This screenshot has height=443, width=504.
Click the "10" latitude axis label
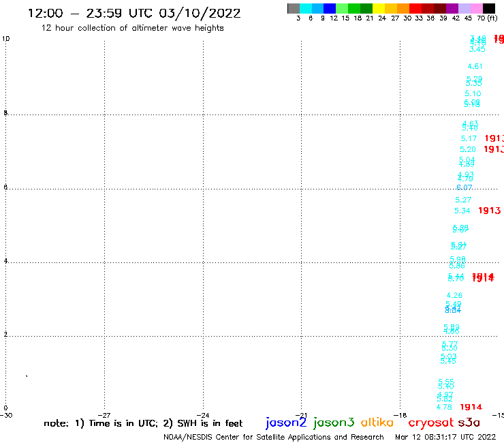click(5, 39)
